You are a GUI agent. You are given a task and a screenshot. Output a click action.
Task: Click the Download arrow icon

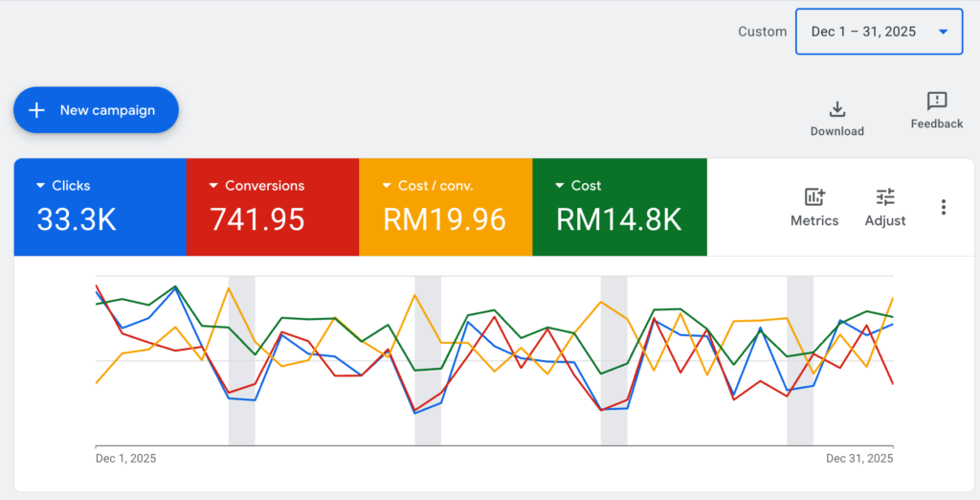pyautogui.click(x=836, y=108)
